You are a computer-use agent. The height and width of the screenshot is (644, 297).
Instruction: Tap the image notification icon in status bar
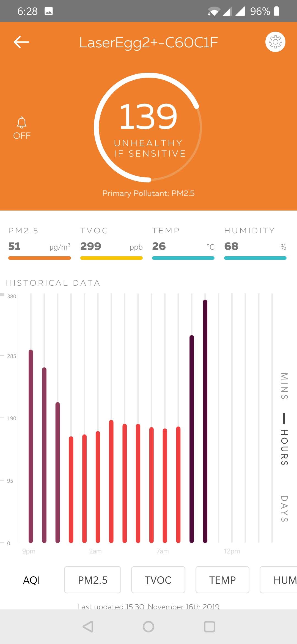(x=49, y=11)
